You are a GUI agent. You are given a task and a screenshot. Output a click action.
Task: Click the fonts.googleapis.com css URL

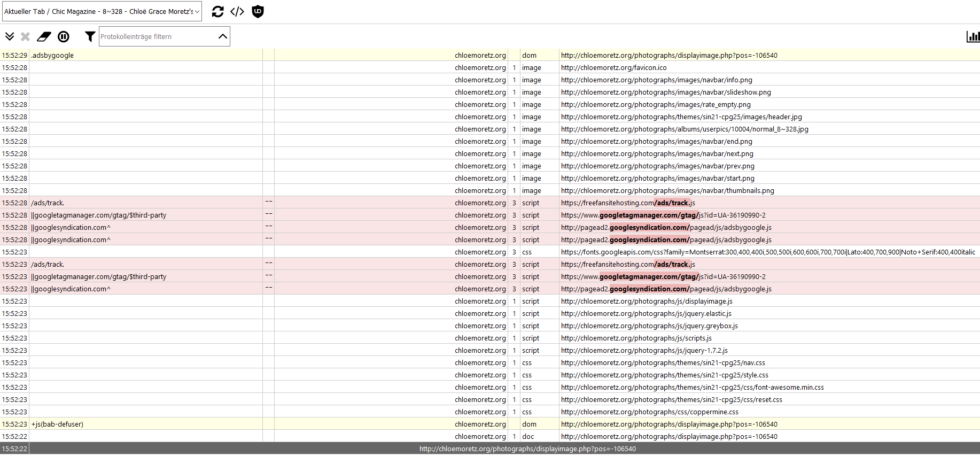click(x=767, y=252)
